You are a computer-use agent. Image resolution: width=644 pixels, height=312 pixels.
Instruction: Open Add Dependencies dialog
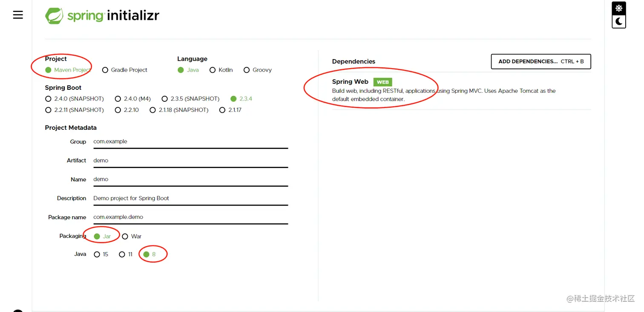coord(541,61)
